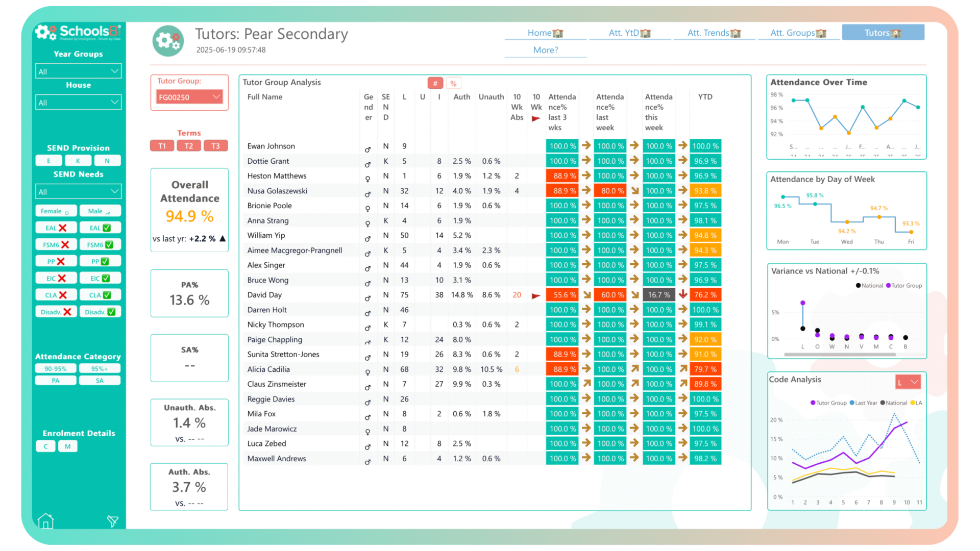The height and width of the screenshot is (551, 980).
Task: Open the Year Groups dropdown
Action: 78,71
